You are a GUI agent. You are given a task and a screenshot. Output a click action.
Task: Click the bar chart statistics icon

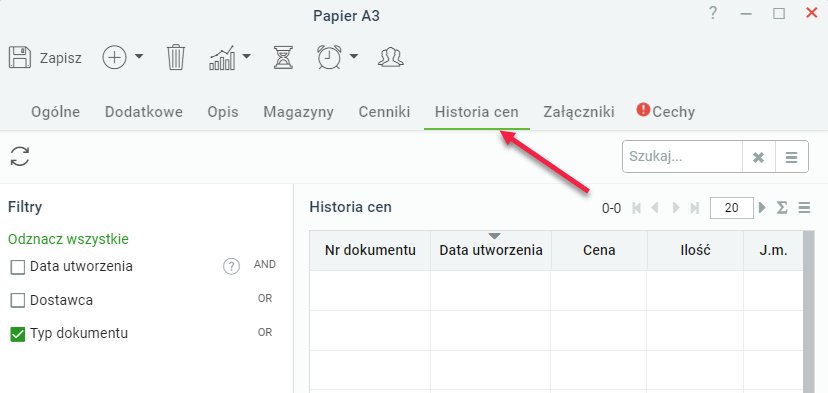pyautogui.click(x=222, y=57)
